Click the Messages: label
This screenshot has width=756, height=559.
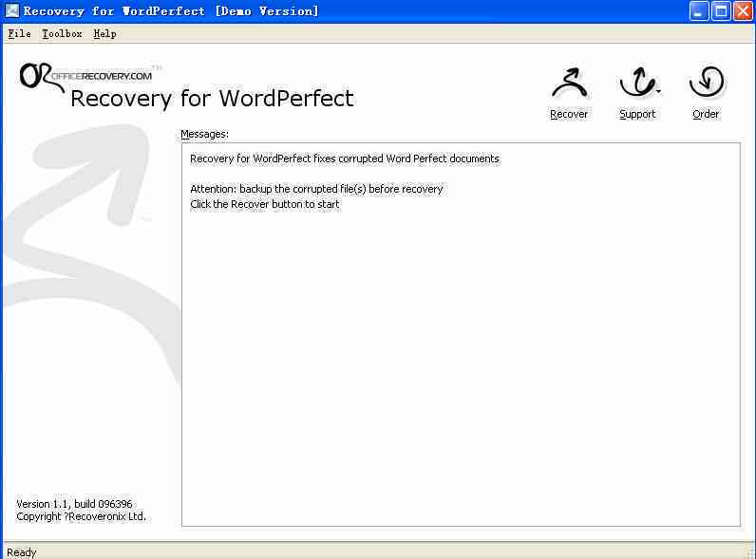pos(204,134)
